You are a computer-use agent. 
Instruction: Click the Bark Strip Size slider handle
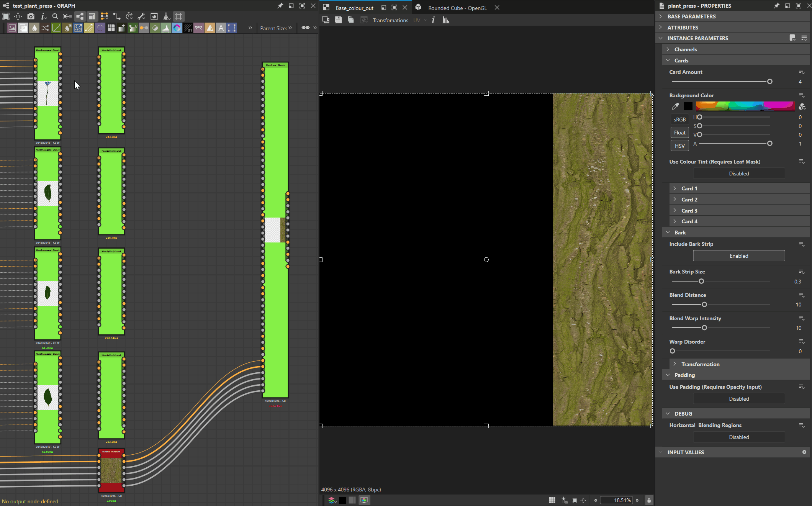[x=701, y=281]
